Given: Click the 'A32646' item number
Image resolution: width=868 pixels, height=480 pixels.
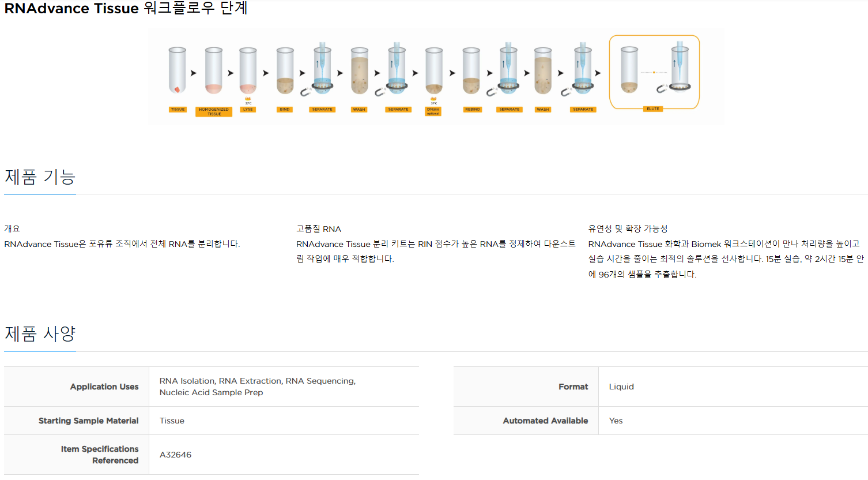Looking at the screenshot, I should pos(175,455).
